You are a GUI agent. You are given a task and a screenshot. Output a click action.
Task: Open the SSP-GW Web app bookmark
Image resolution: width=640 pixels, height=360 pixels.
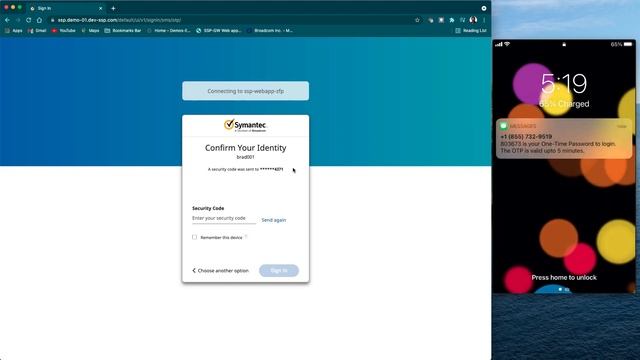(219, 31)
